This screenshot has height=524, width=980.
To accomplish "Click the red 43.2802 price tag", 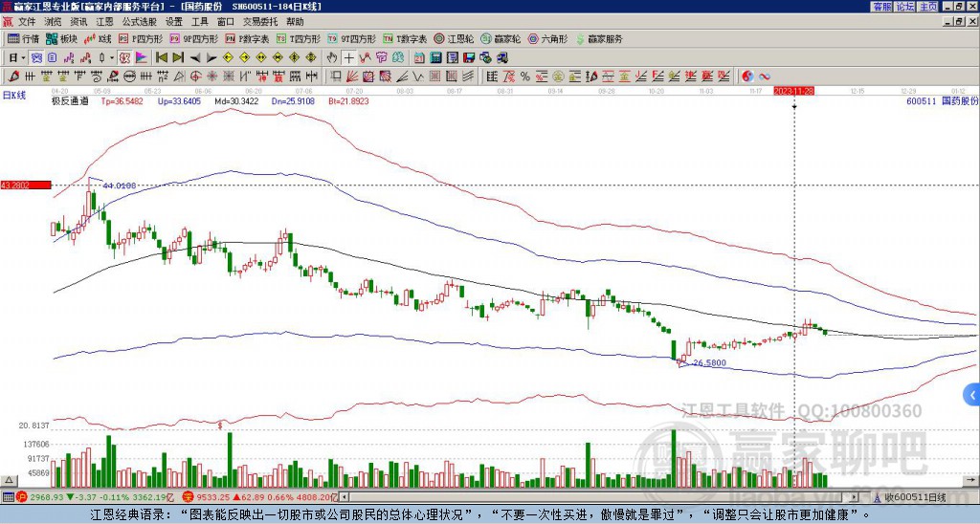I will coord(26,185).
